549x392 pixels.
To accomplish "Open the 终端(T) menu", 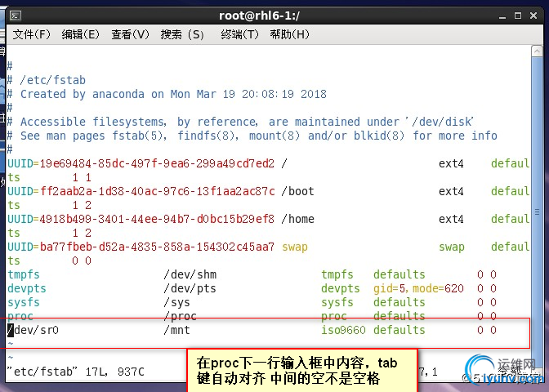I will [x=240, y=34].
